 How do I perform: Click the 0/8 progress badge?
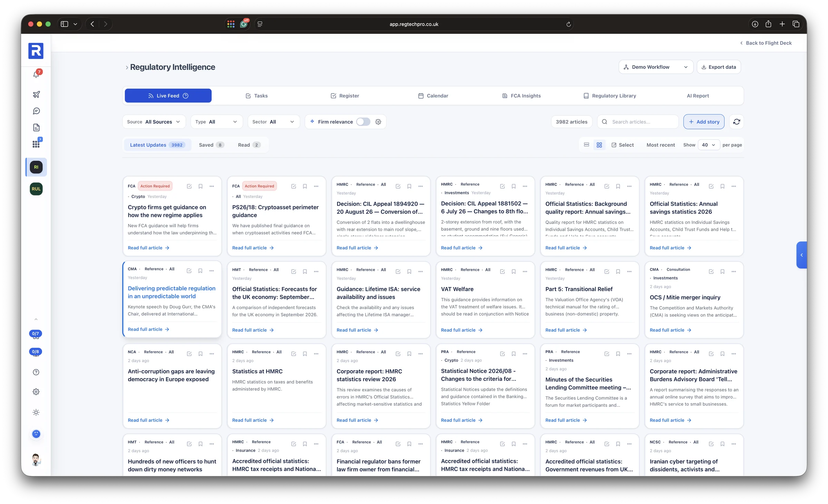tap(36, 352)
